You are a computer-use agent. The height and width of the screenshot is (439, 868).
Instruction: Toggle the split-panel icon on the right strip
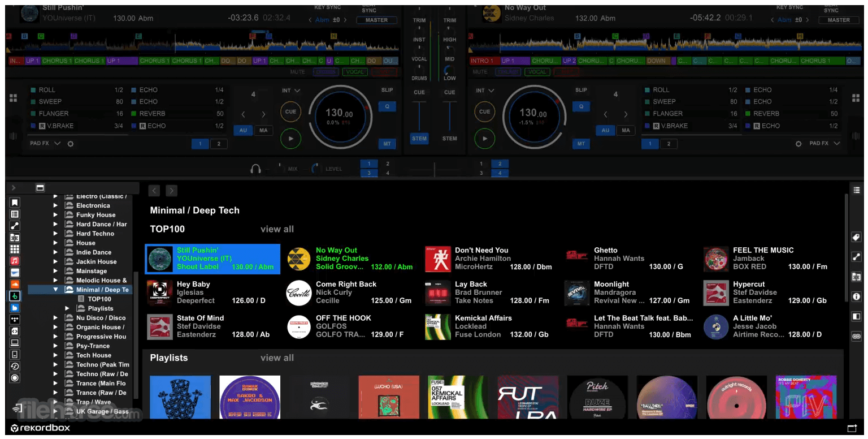[856, 316]
